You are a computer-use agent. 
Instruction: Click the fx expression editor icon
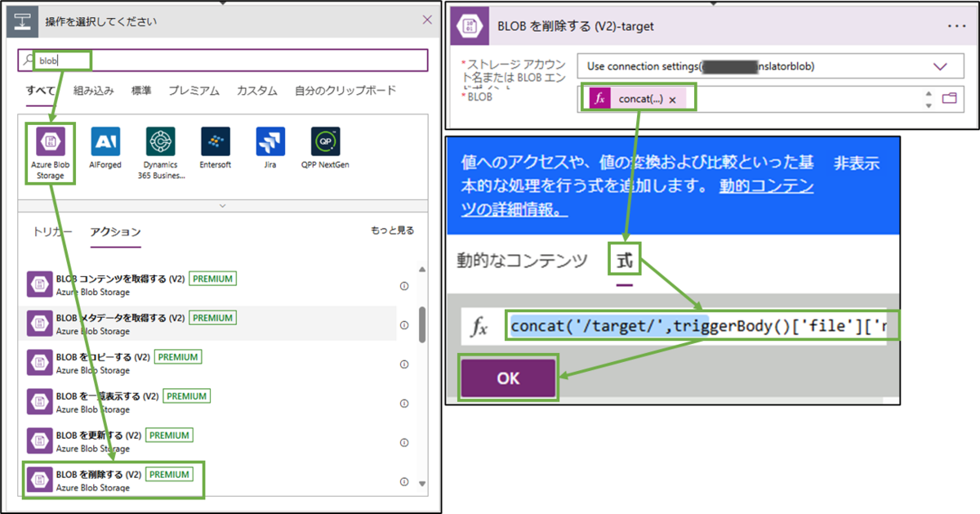tap(480, 328)
